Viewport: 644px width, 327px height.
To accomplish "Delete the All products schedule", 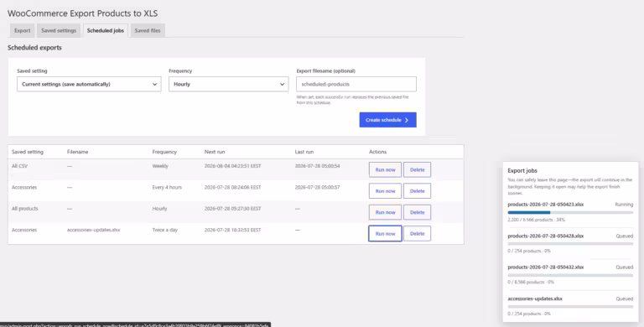I will pos(418,212).
